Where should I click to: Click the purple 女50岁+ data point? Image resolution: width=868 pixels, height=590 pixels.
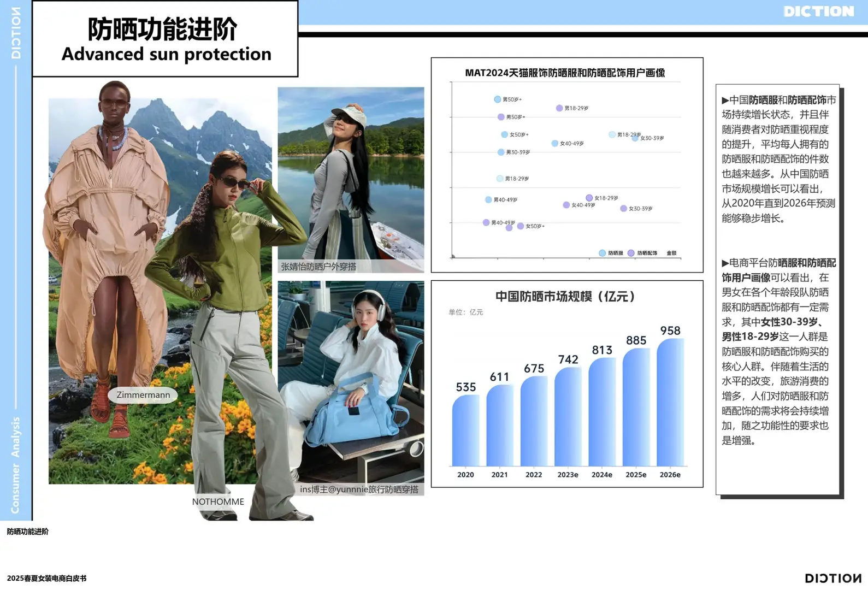pyautogui.click(x=521, y=226)
